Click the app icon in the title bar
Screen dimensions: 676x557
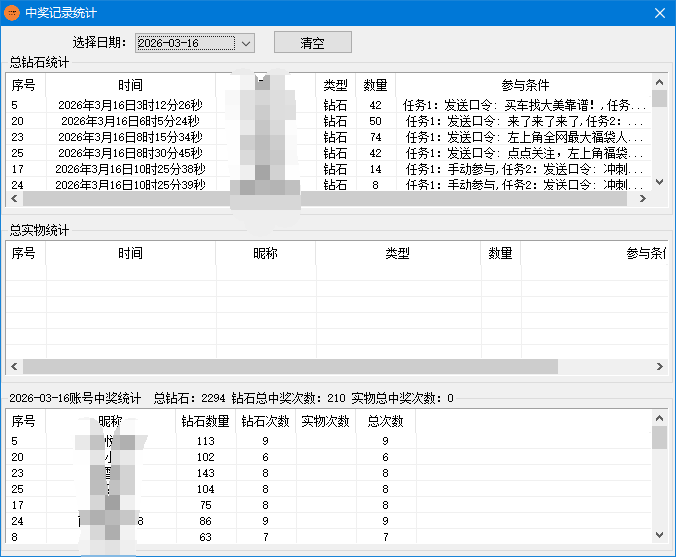[x=12, y=13]
